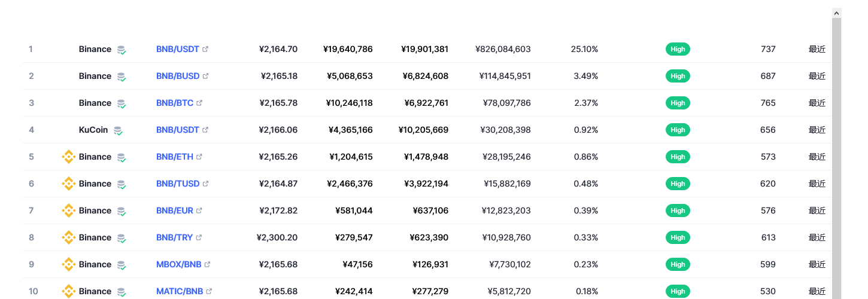Screen dimensions: 868x299
Task: Click the reserves icon beside Binance in row 8
Action: (121, 238)
